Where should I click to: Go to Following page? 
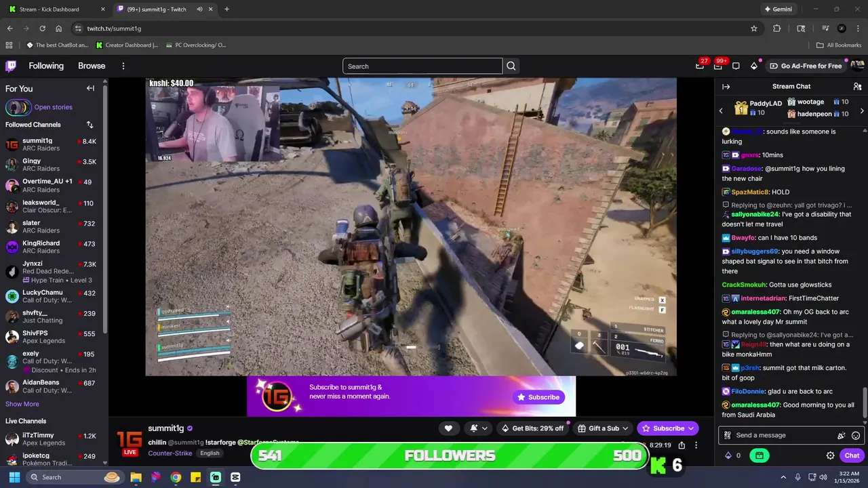coord(46,66)
